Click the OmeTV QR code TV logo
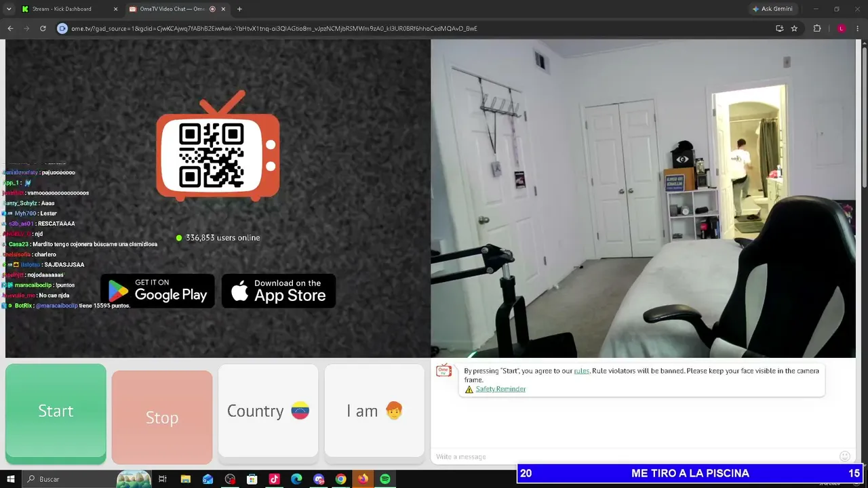This screenshot has height=488, width=868. coord(218,146)
